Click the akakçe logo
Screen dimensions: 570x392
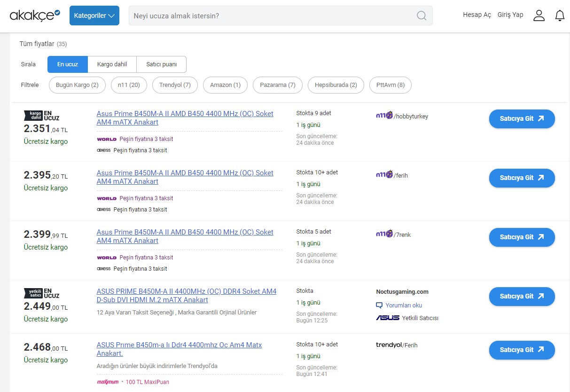[35, 15]
